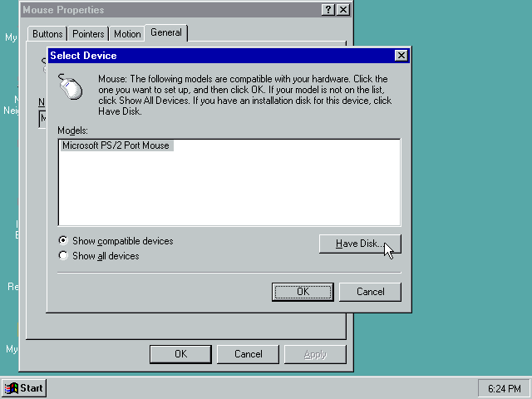Image resolution: width=532 pixels, height=399 pixels.
Task: Select Show compatible devices option
Action: [63, 241]
